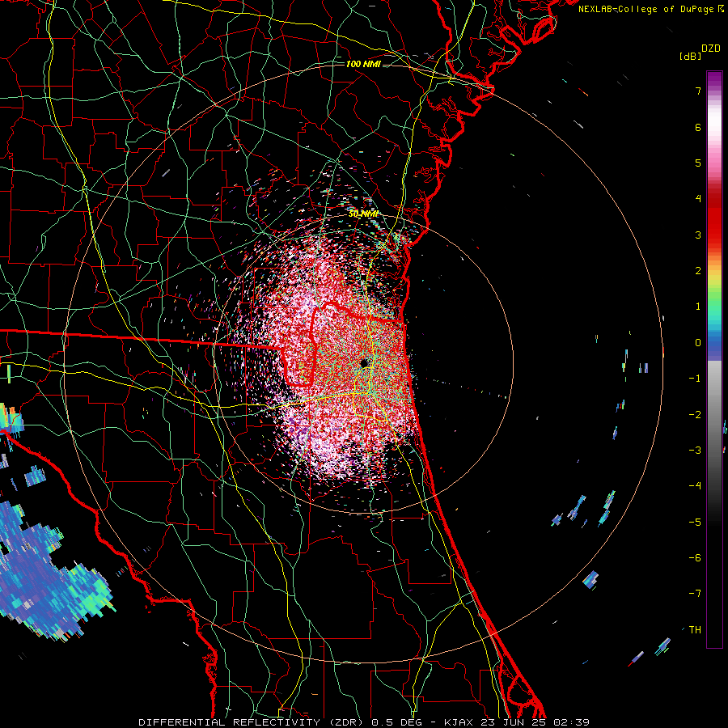Click the ZDR color scale bar
Image resolution: width=728 pixels, height=728 pixels.
click(714, 359)
